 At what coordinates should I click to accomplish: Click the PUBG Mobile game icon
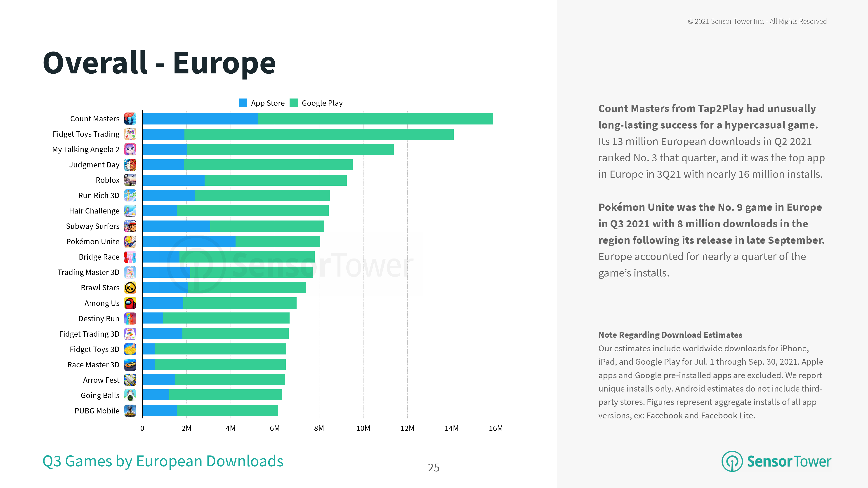(x=130, y=411)
